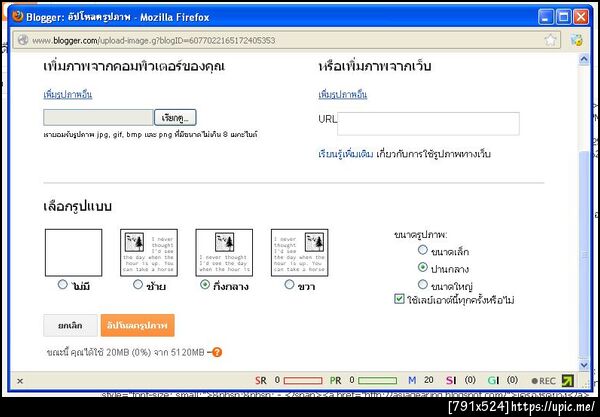Click the vertical scrollbar thumb
The image size is (600, 417).
tap(584, 254)
